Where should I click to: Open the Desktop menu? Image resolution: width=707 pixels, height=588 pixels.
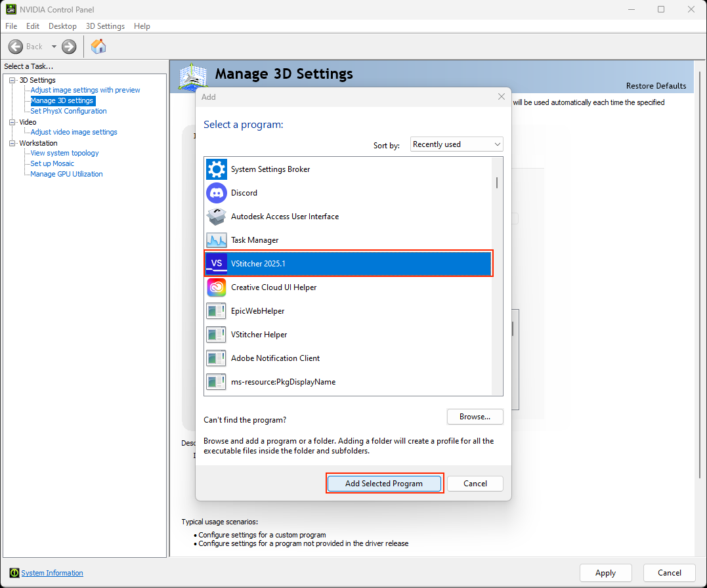(x=62, y=26)
